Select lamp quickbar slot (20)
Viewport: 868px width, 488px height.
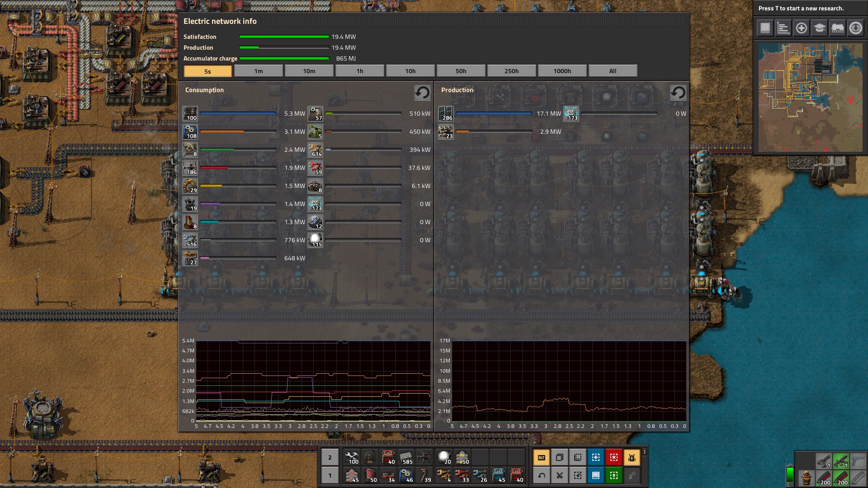(x=444, y=457)
